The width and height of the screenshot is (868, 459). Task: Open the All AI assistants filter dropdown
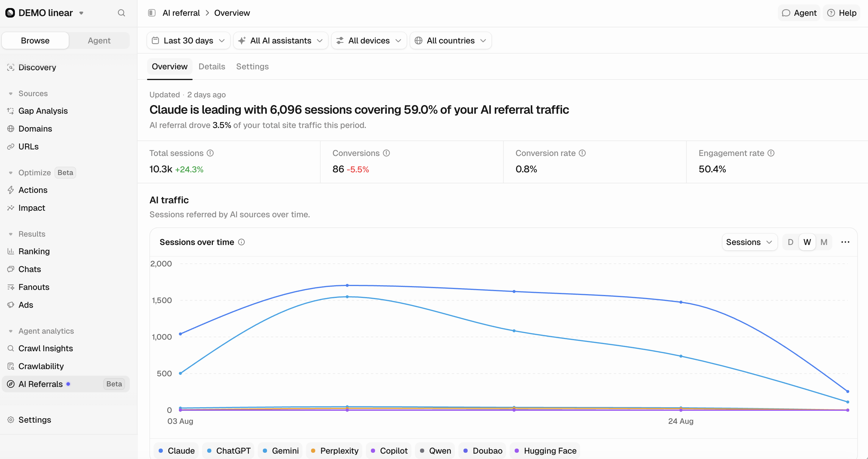click(281, 40)
